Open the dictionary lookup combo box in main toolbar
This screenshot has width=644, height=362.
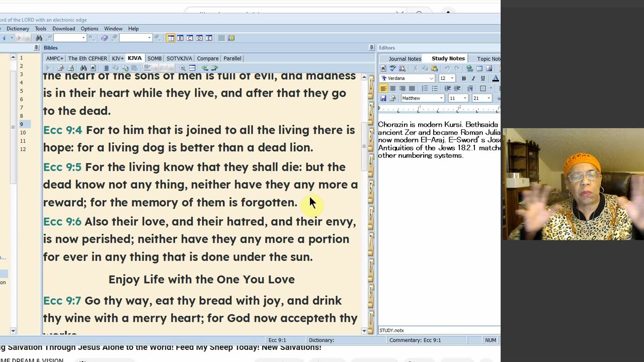pyautogui.click(x=136, y=38)
